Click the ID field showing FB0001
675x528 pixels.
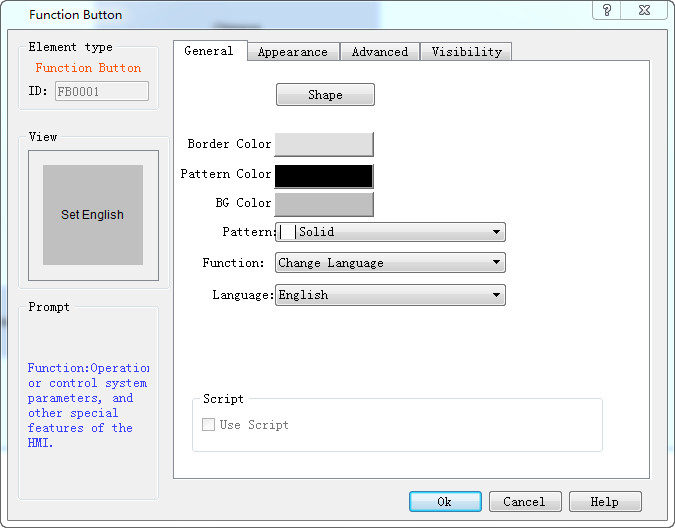tap(102, 91)
